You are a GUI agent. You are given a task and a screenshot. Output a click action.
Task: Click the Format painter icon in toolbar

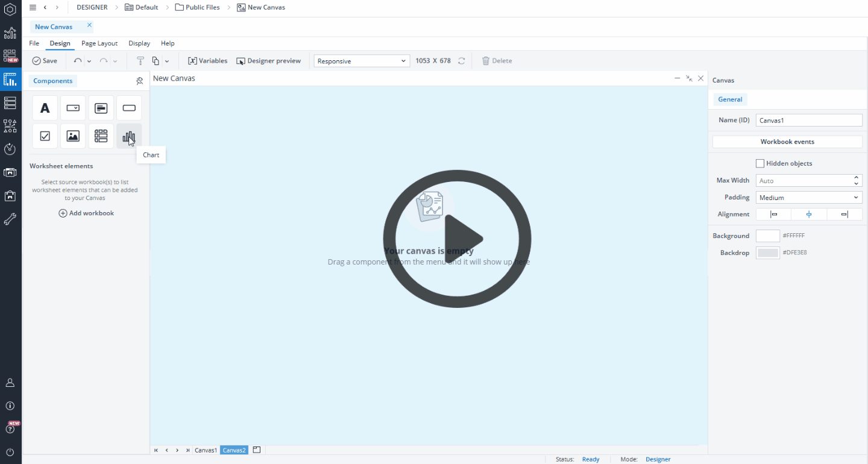[140, 61]
